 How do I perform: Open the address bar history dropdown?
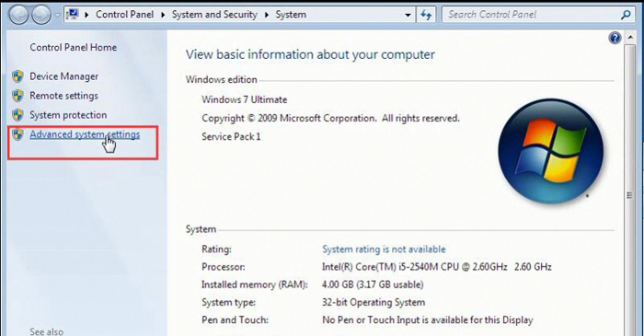click(408, 16)
